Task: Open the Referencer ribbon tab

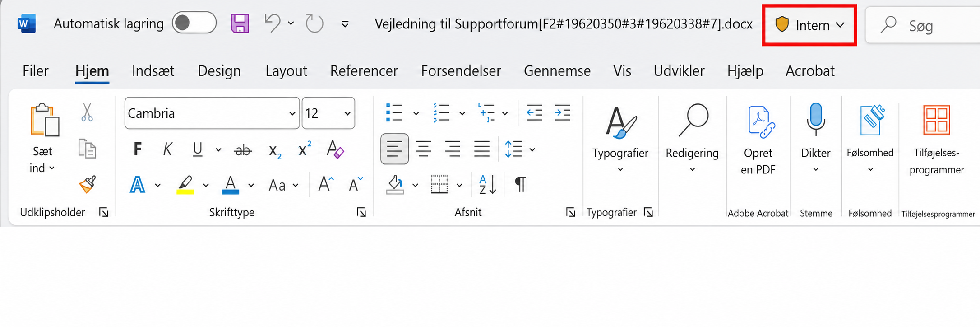Action: tap(364, 71)
